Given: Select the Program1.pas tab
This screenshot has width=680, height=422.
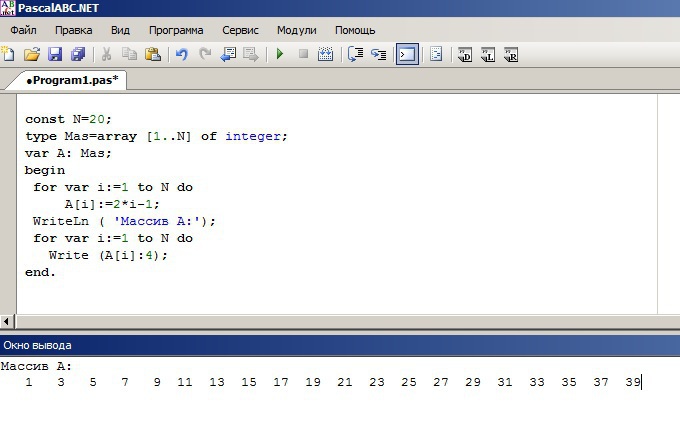Looking at the screenshot, I should click(72, 80).
